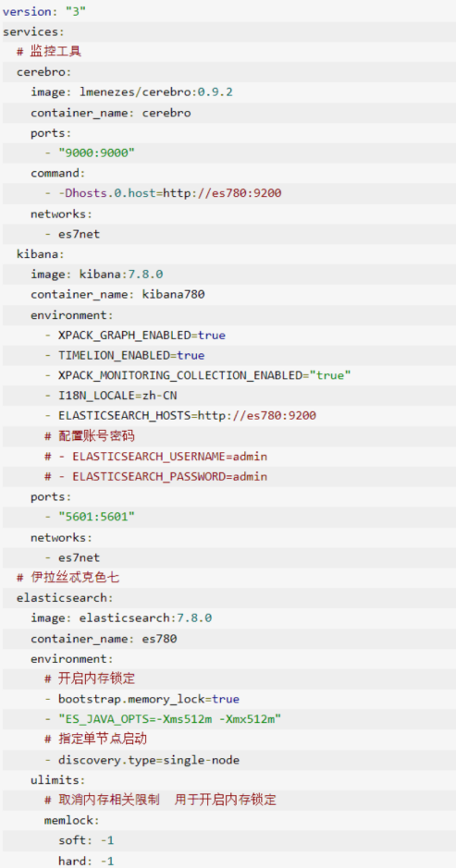The height and width of the screenshot is (868, 456).
Task: Click commented ELASTICSEARCH_PASSWORD=admin line
Action: click(156, 477)
